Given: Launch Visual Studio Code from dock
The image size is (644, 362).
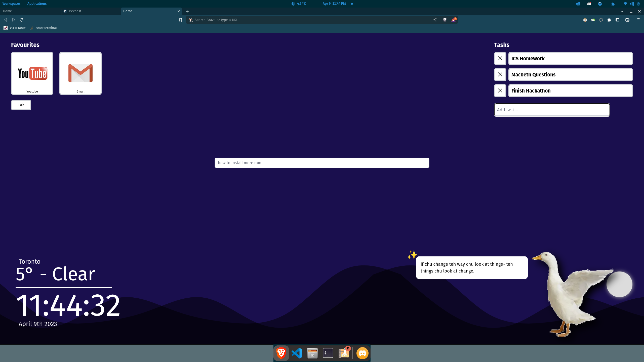Looking at the screenshot, I should point(297,353).
